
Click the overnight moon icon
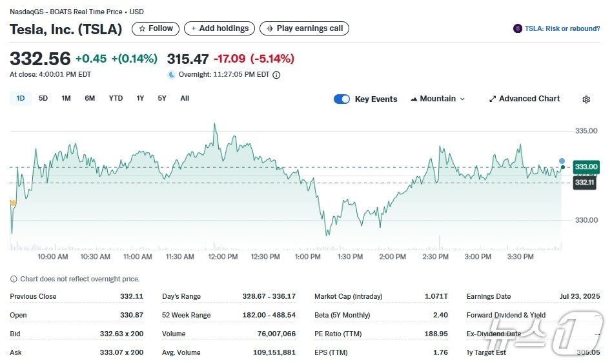pyautogui.click(x=172, y=75)
